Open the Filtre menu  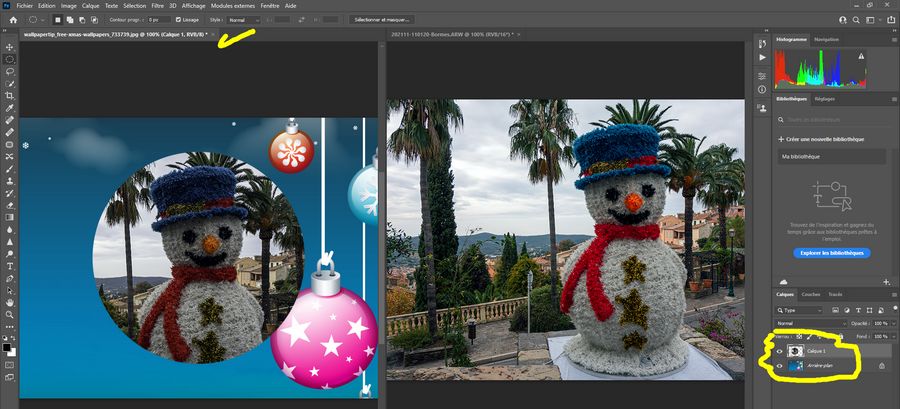click(x=157, y=5)
